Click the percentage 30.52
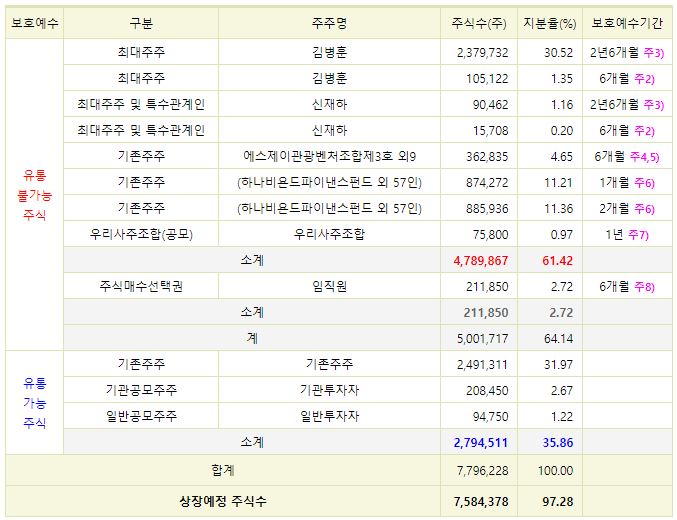677x520 pixels. click(x=558, y=53)
